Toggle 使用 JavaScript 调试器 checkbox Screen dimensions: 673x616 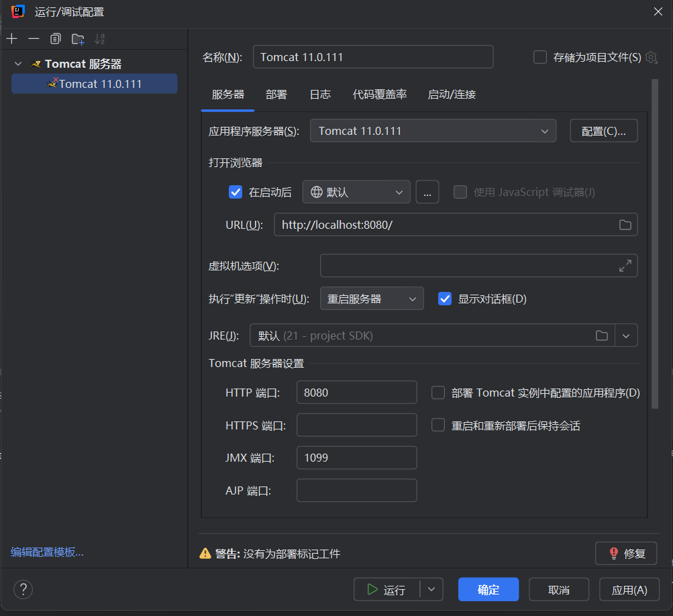pos(460,192)
